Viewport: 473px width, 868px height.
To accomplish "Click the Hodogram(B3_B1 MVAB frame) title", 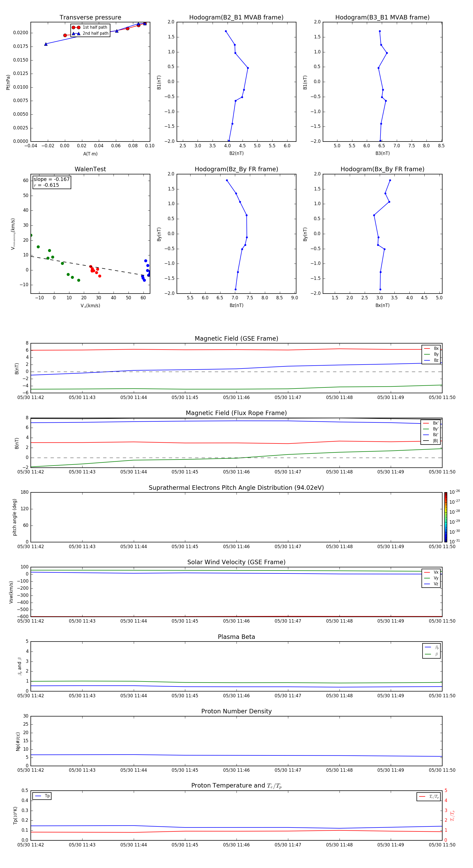I will pos(382,18).
